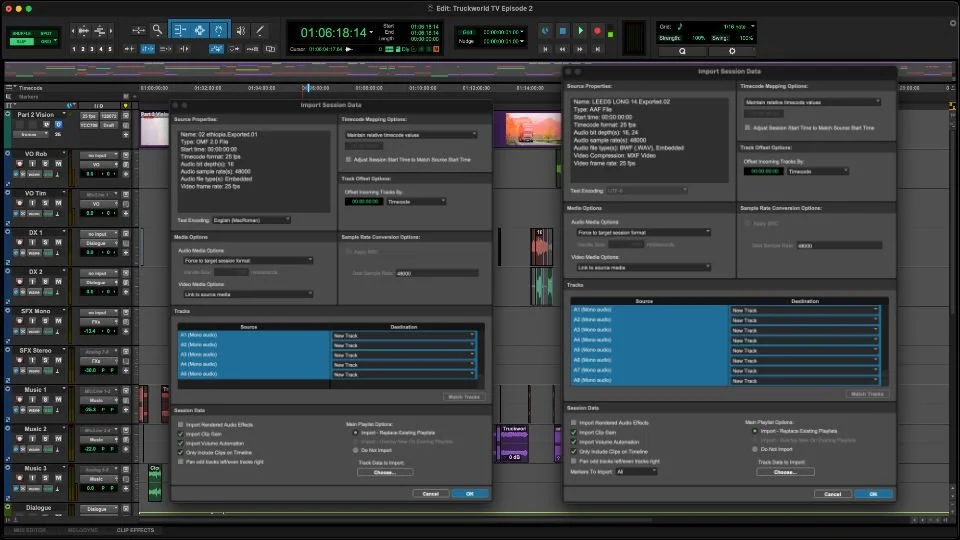This screenshot has height=540, width=960.
Task: Open A1 destination dropdown in left dialog
Action: pos(403,336)
